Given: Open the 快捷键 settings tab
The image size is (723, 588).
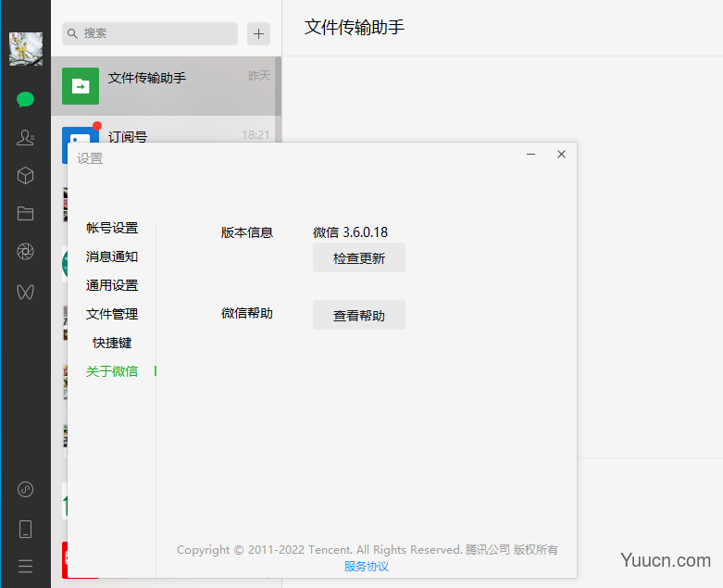Looking at the screenshot, I should 112,343.
